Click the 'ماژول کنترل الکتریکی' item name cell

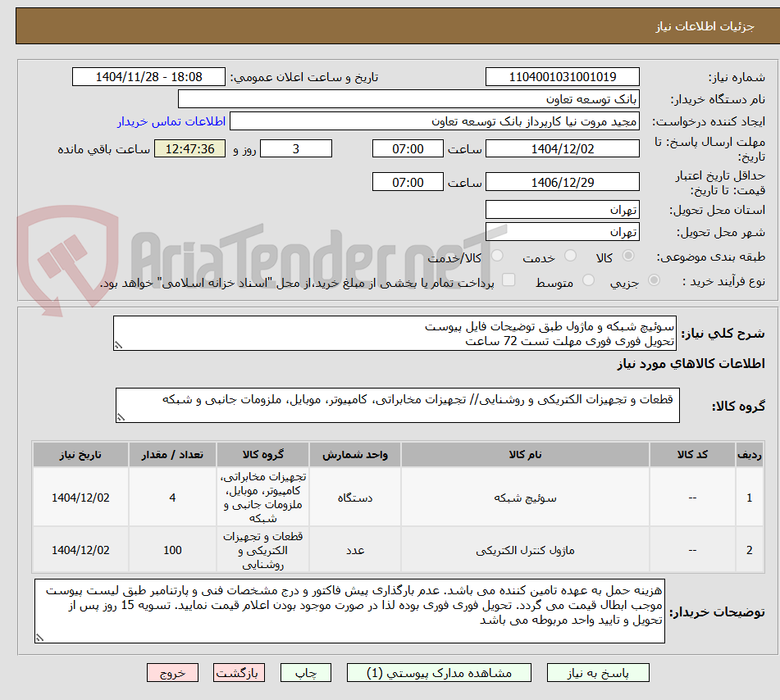click(525, 550)
